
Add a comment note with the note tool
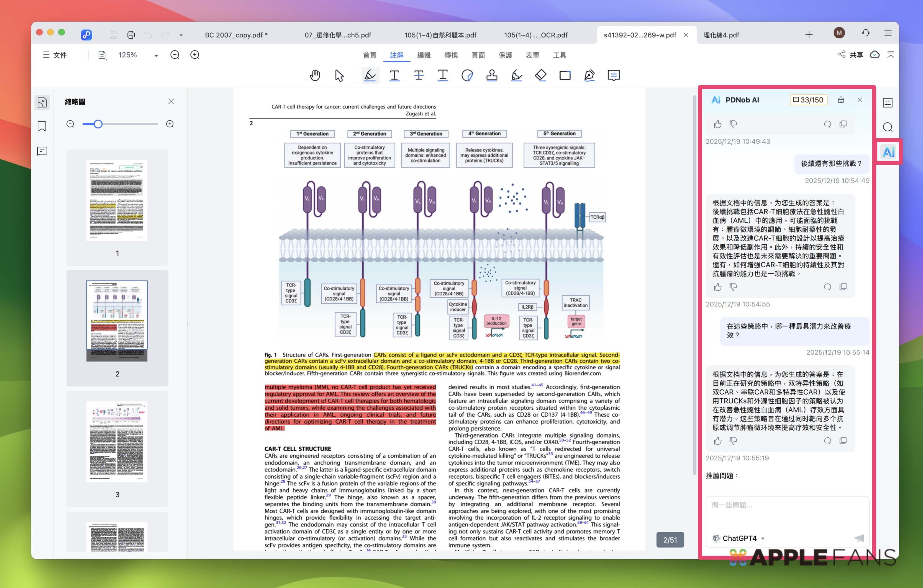tap(613, 75)
